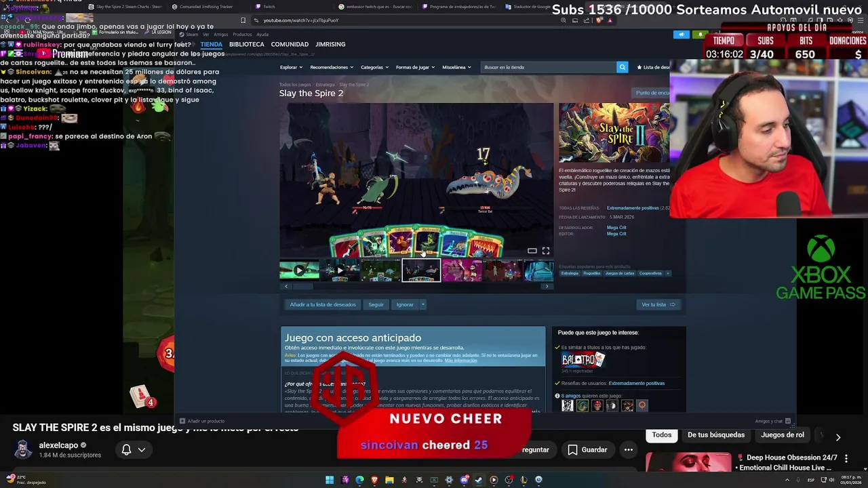
Task: Open the YouTube notification bell
Action: (x=126, y=449)
